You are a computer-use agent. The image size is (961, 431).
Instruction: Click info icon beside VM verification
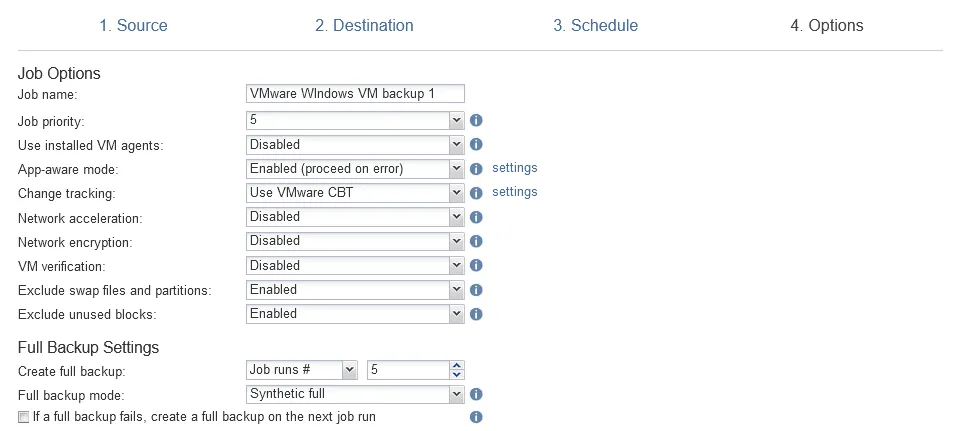pos(477,266)
